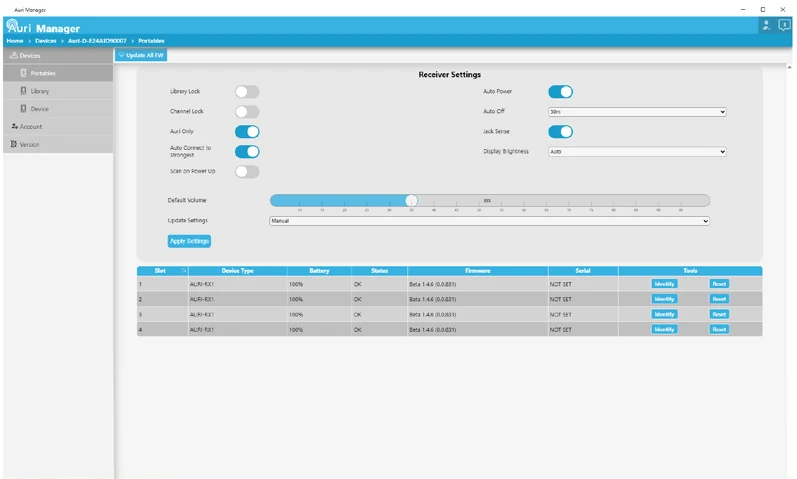This screenshot has width=797, height=479.
Task: Click the Status column header
Action: click(379, 271)
